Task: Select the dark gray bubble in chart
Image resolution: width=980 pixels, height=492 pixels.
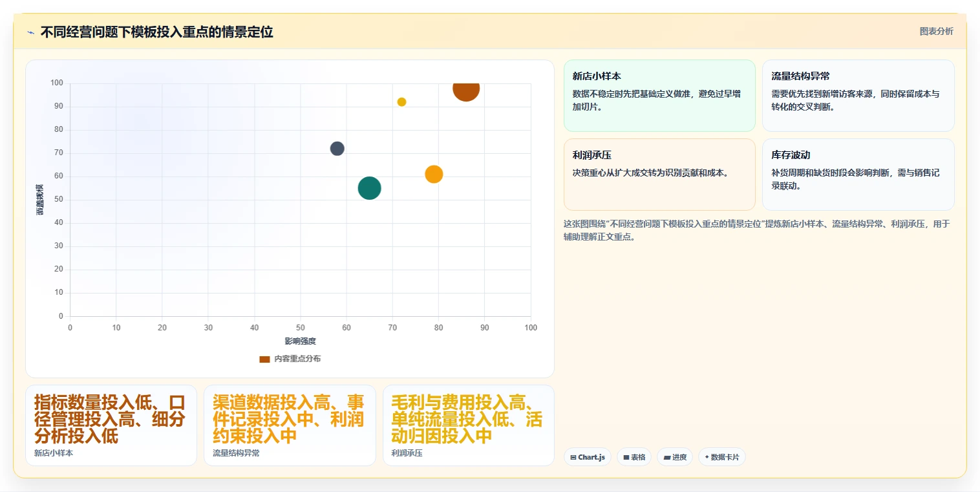Action: [337, 149]
